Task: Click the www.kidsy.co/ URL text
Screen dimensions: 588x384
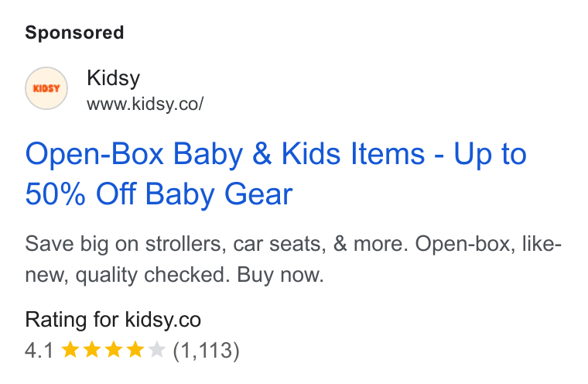Action: click(x=145, y=104)
